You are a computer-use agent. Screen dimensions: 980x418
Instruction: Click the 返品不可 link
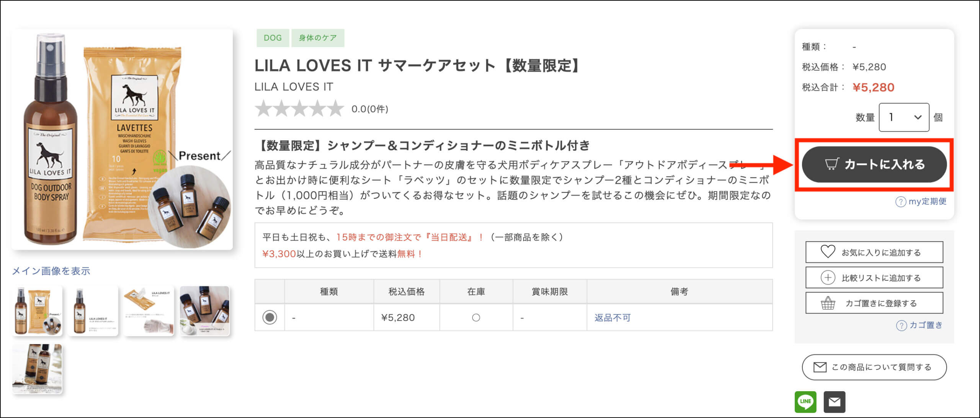click(x=612, y=318)
